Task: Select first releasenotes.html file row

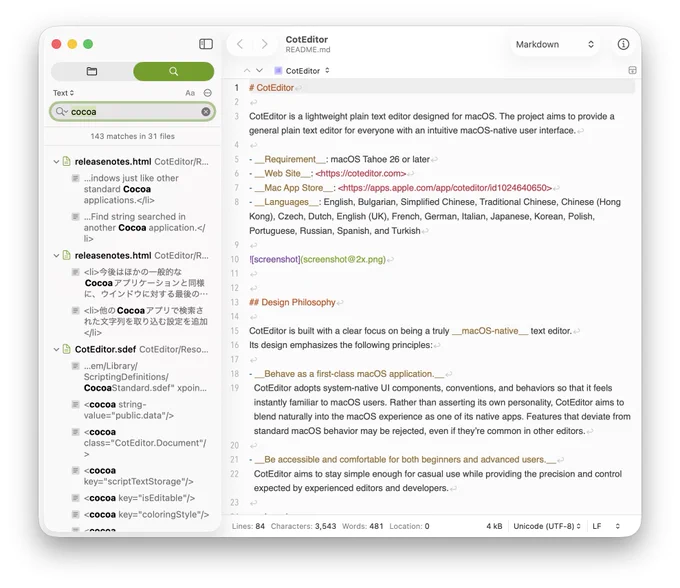Action: coord(132,162)
